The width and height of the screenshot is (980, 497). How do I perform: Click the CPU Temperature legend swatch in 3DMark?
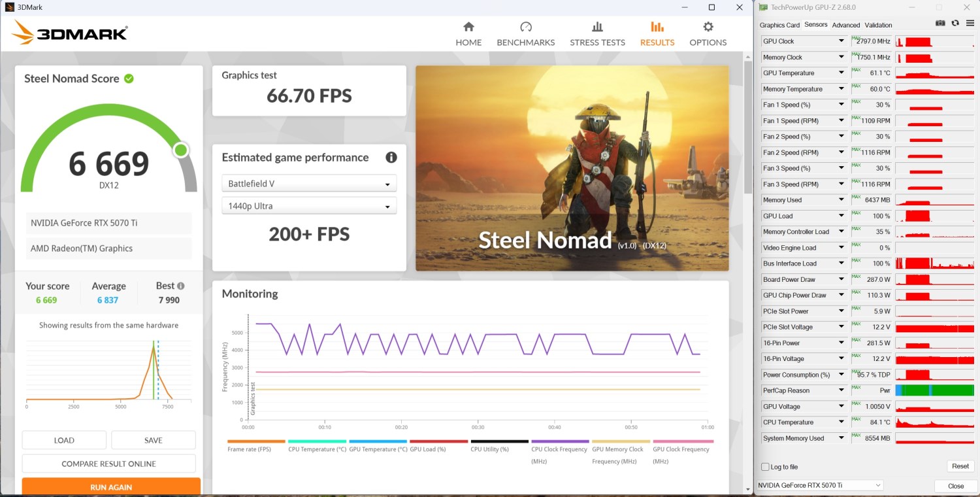click(x=317, y=441)
